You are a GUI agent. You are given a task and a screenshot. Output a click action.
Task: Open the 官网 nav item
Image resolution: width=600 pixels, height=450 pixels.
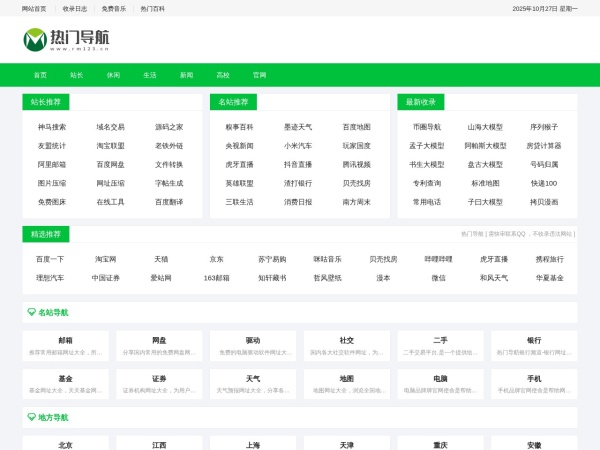click(259, 75)
